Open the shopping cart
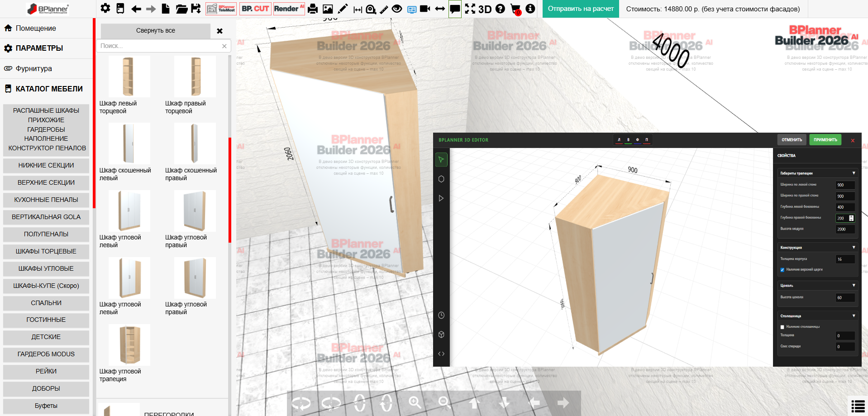 tap(515, 9)
